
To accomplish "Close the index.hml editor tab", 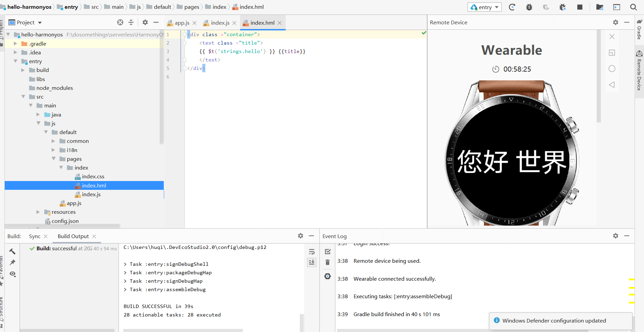I will pyautogui.click(x=280, y=23).
